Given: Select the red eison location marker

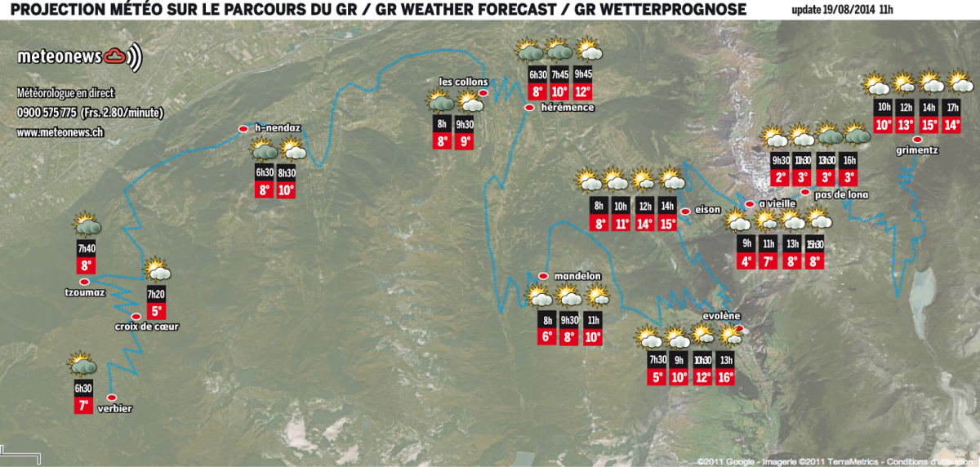Looking at the screenshot, I should (x=685, y=210).
